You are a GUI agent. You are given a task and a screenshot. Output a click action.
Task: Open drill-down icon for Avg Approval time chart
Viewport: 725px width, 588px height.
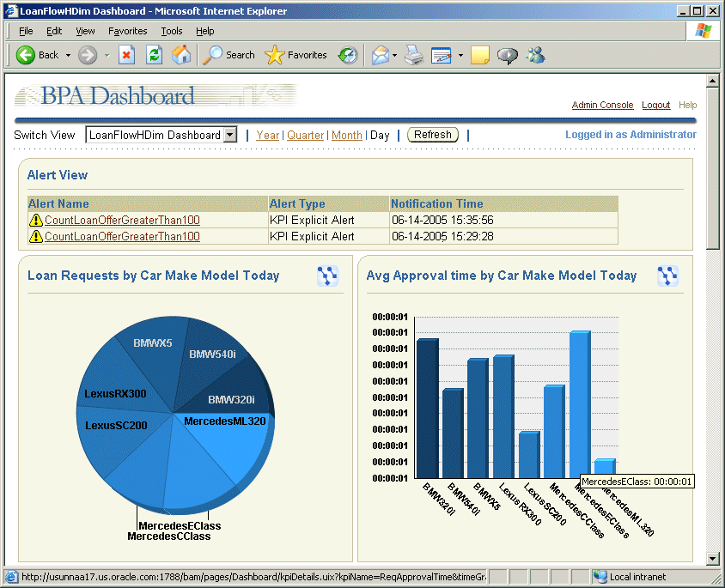coord(667,276)
